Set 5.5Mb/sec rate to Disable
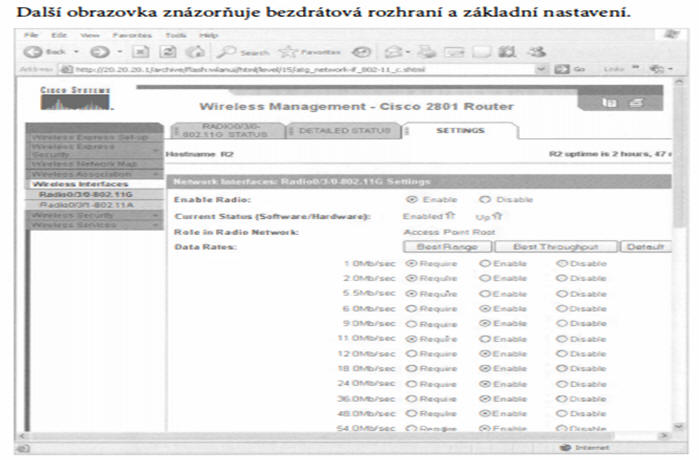The width and height of the screenshot is (699, 460). pyautogui.click(x=562, y=294)
